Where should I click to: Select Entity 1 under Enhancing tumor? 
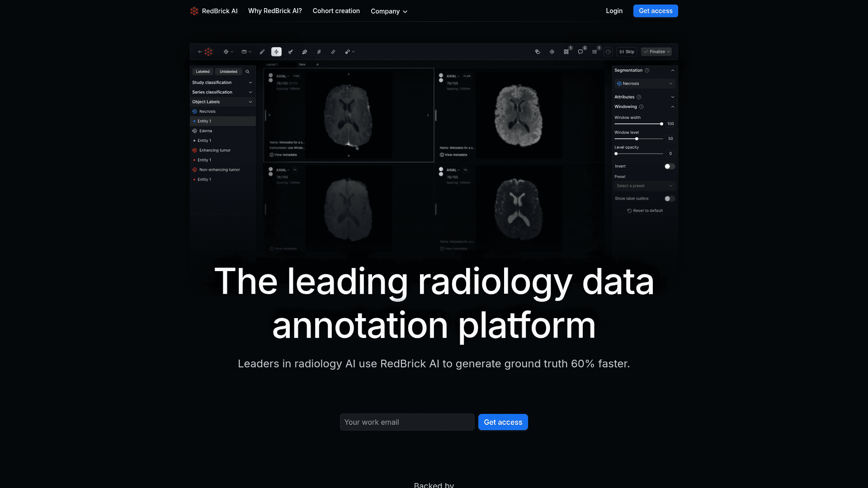click(222, 160)
